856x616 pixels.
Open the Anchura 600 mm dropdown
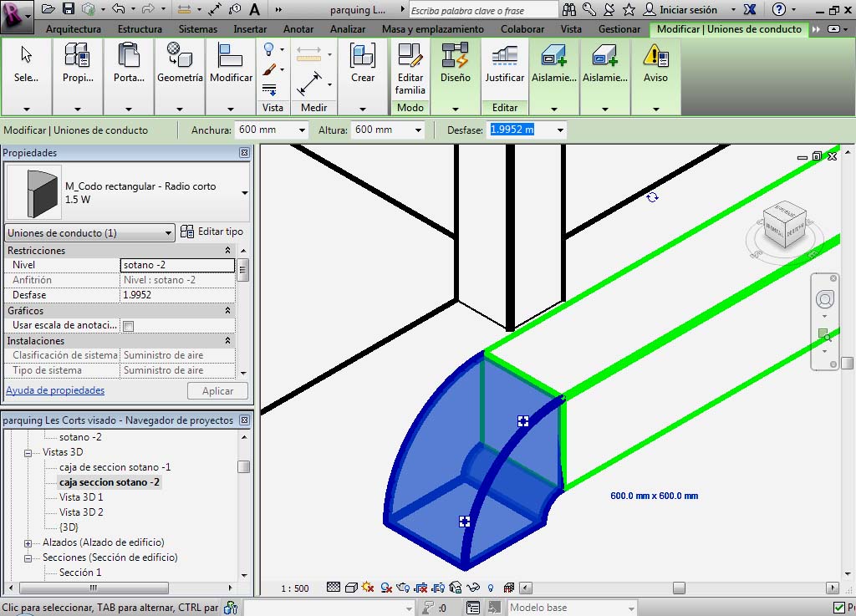click(x=302, y=130)
